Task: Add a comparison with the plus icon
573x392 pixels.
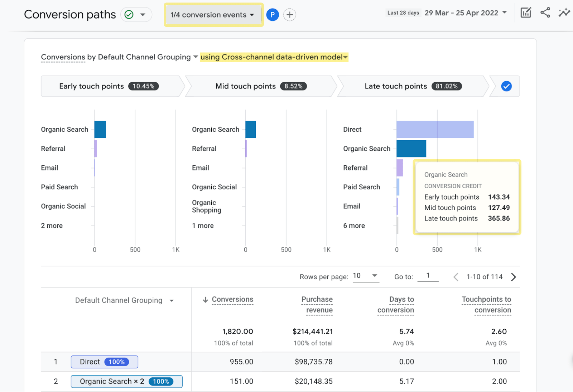Action: coord(289,15)
